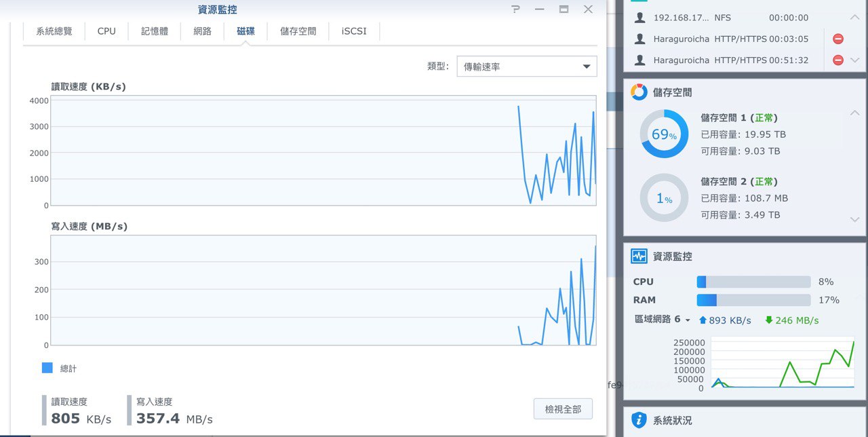Click the 17% RAM value
The height and width of the screenshot is (437, 868).
(x=829, y=300)
